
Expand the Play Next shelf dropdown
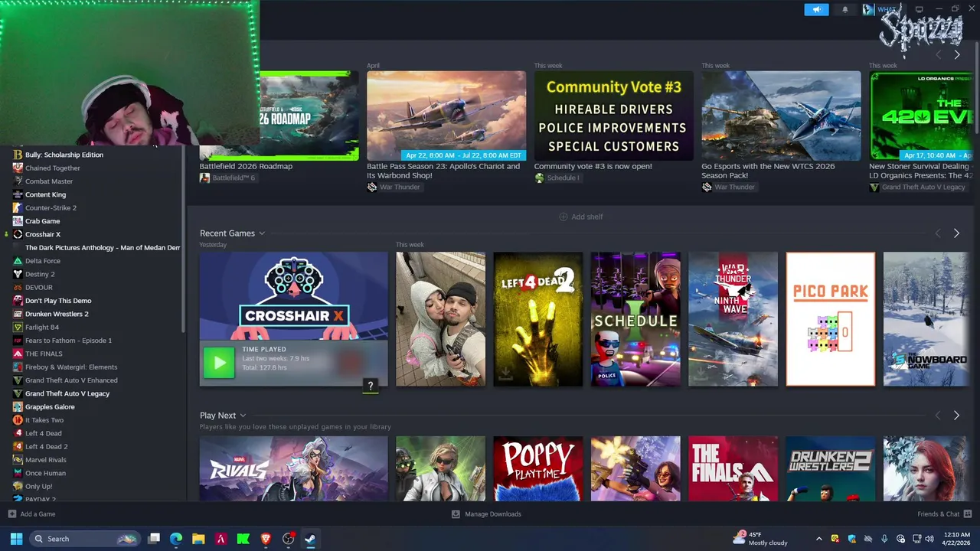click(x=243, y=416)
